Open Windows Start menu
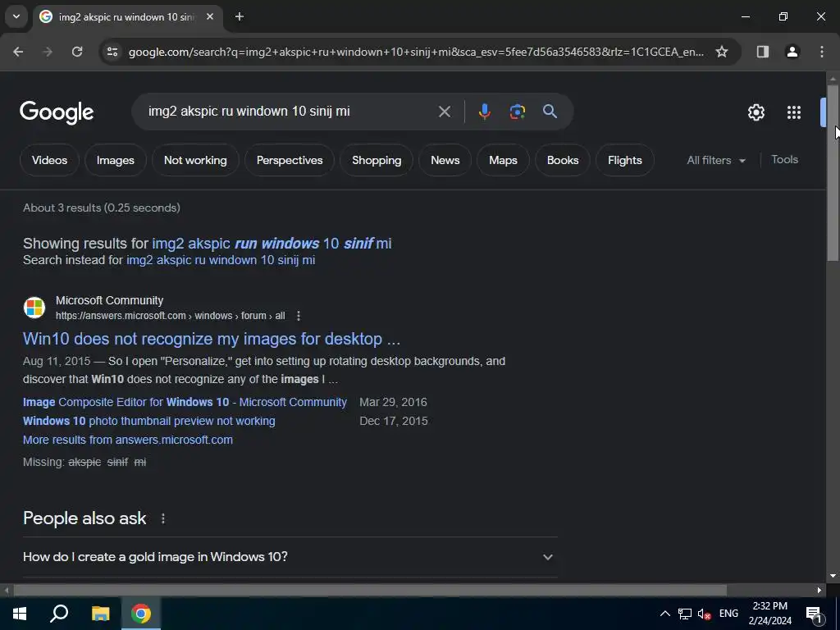Screen dimensions: 840x630 [20, 614]
